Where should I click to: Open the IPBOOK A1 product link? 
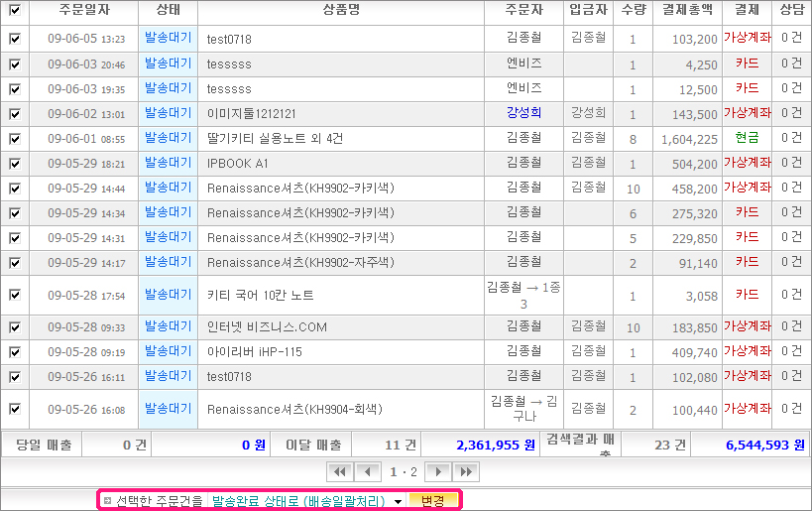click(238, 164)
